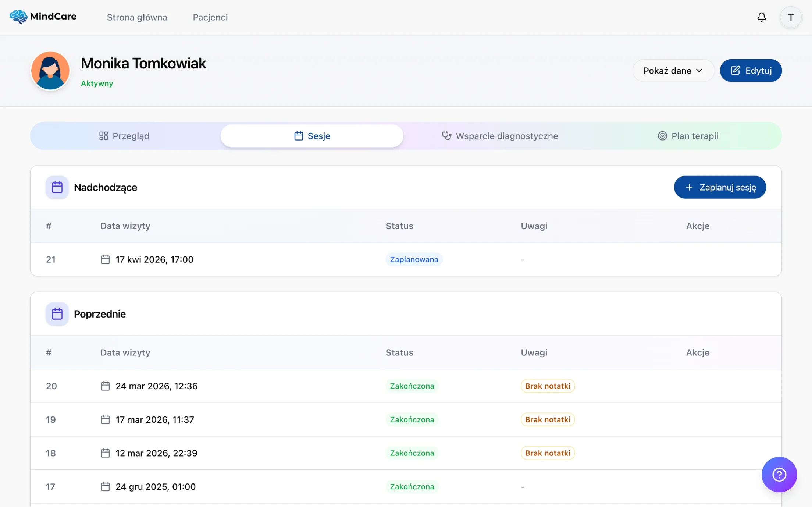Click the Nadchodzące calendar icon
The width and height of the screenshot is (812, 507).
[x=57, y=187]
